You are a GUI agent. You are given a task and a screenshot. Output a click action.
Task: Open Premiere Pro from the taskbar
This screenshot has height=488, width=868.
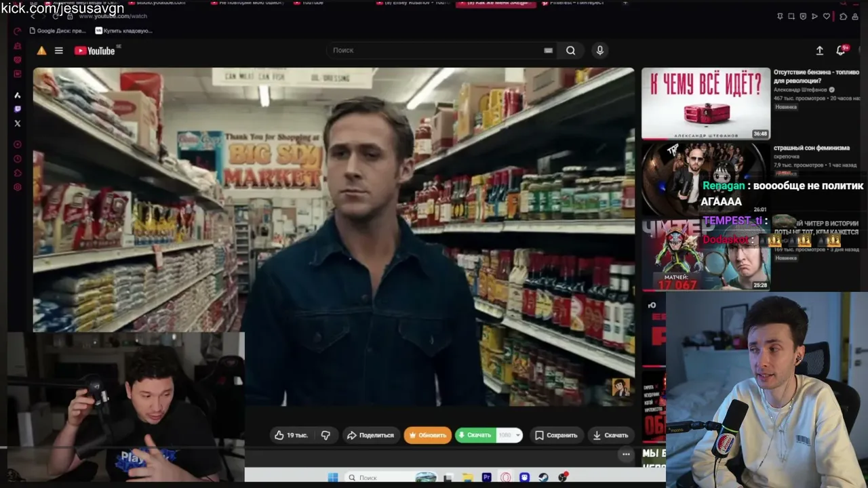pyautogui.click(x=486, y=478)
